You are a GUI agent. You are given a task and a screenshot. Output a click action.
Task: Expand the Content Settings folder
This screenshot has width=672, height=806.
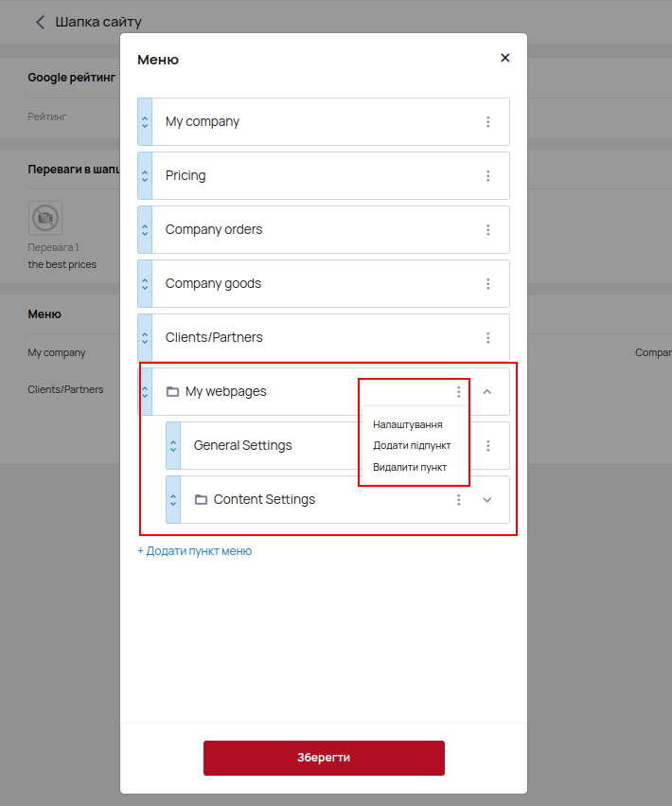[487, 500]
